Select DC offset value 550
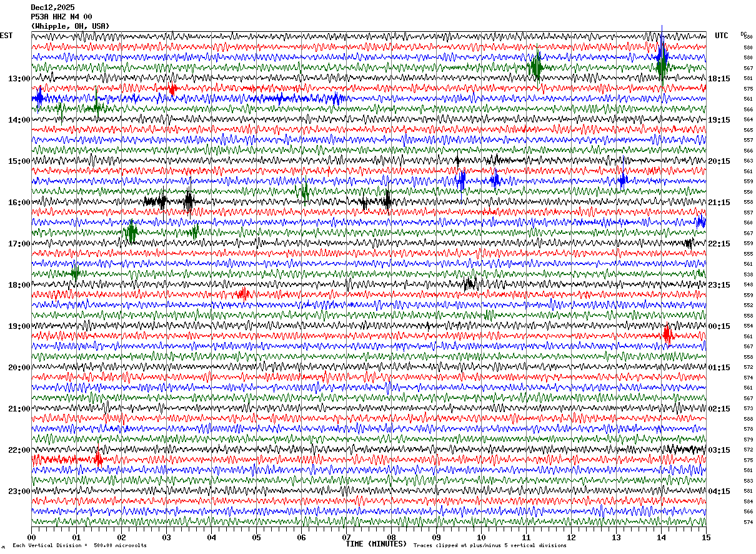756x554 pixels. click(748, 192)
